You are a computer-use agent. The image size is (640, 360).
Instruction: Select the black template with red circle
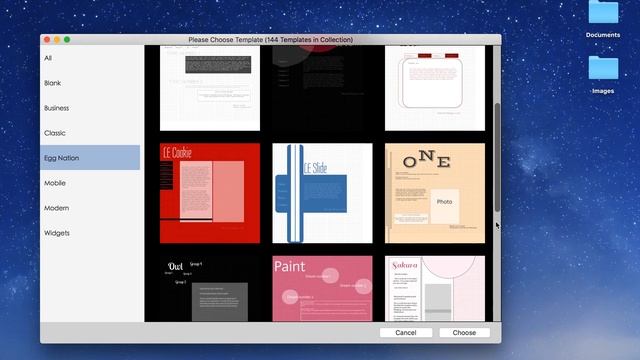[x=322, y=88]
